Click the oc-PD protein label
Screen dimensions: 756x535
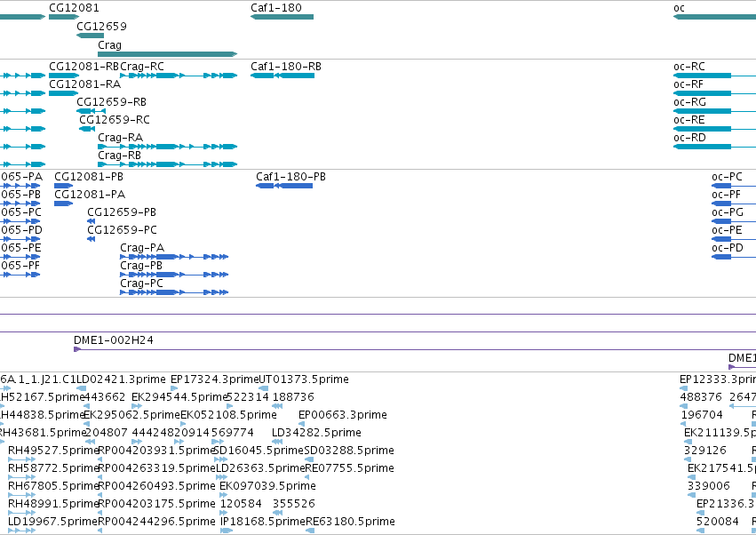(728, 248)
